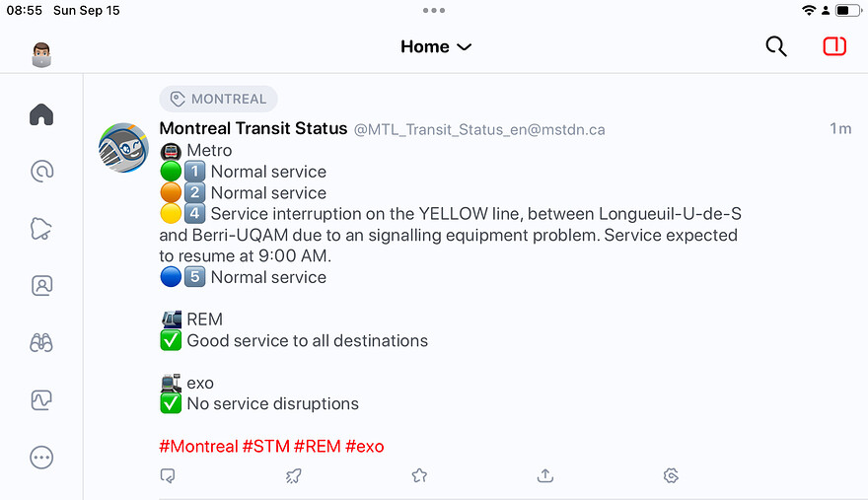Open the three-dot multitasking menu at top
The width and height of the screenshot is (868, 500).
click(434, 11)
